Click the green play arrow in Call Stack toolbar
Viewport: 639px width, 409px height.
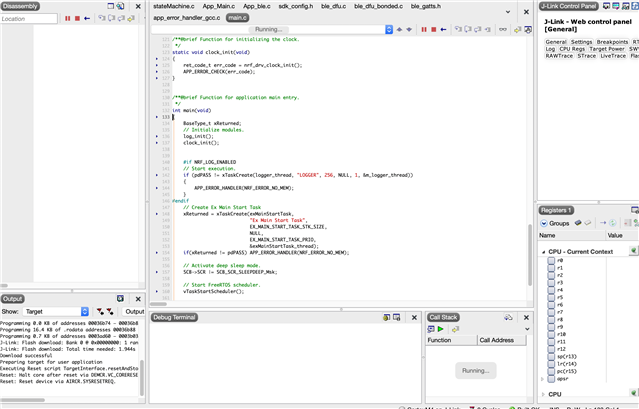tap(441, 329)
